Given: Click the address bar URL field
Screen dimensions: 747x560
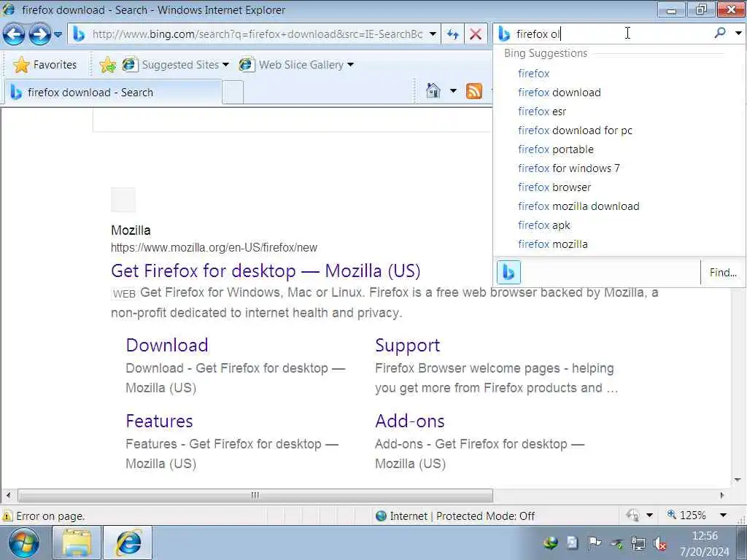Looking at the screenshot, I should click(258, 34).
